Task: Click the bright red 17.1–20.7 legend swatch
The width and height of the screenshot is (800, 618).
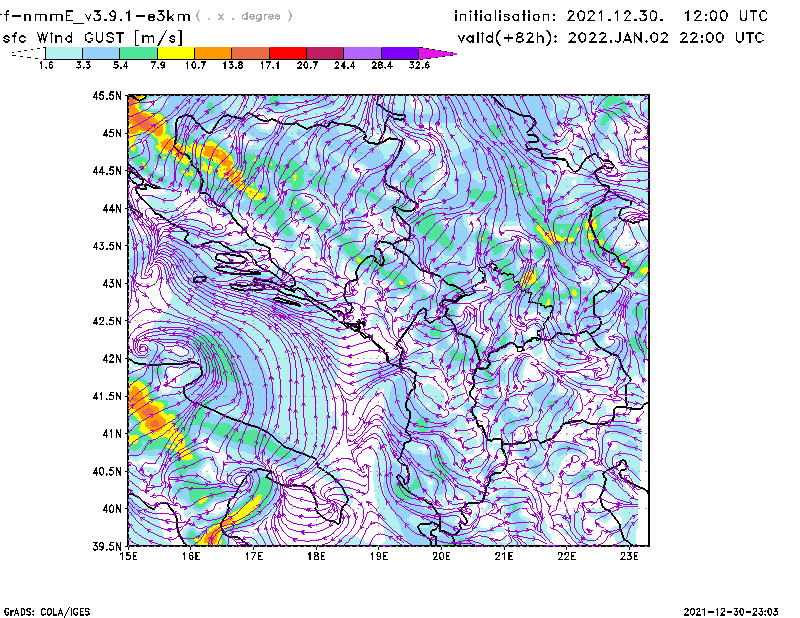Action: (288, 53)
